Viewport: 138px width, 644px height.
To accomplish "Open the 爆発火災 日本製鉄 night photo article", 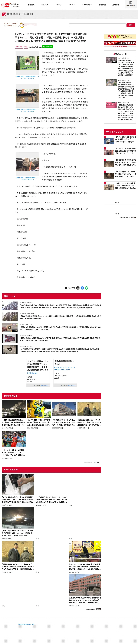I will tap(18, 523).
